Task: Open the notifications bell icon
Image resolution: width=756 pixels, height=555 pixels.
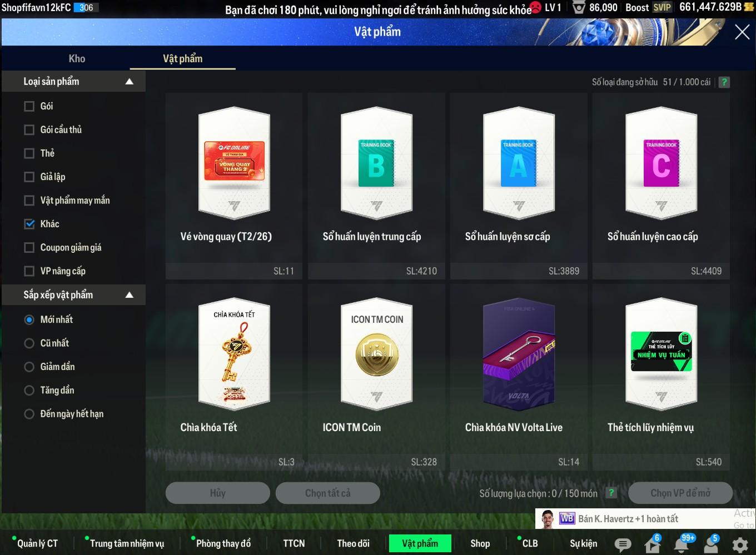Action: point(683,544)
